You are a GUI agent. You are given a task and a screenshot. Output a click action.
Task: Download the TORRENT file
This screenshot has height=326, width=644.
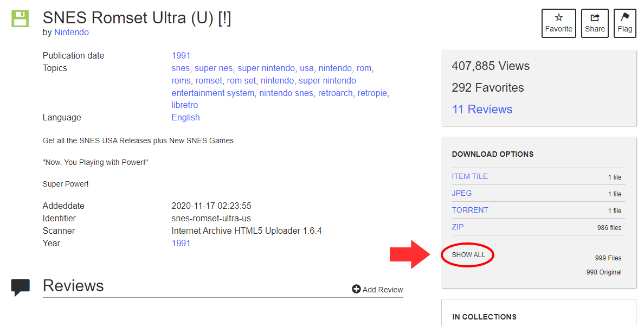click(470, 210)
